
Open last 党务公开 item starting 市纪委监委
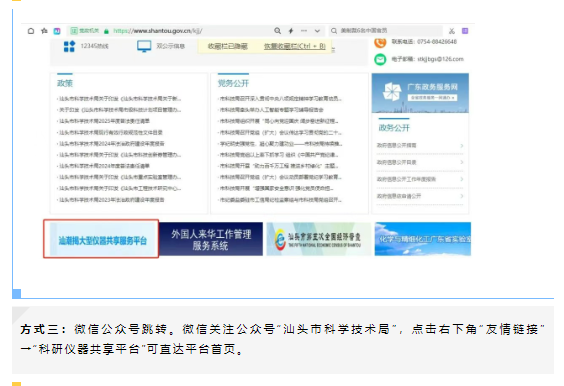pyautogui.click(x=281, y=200)
